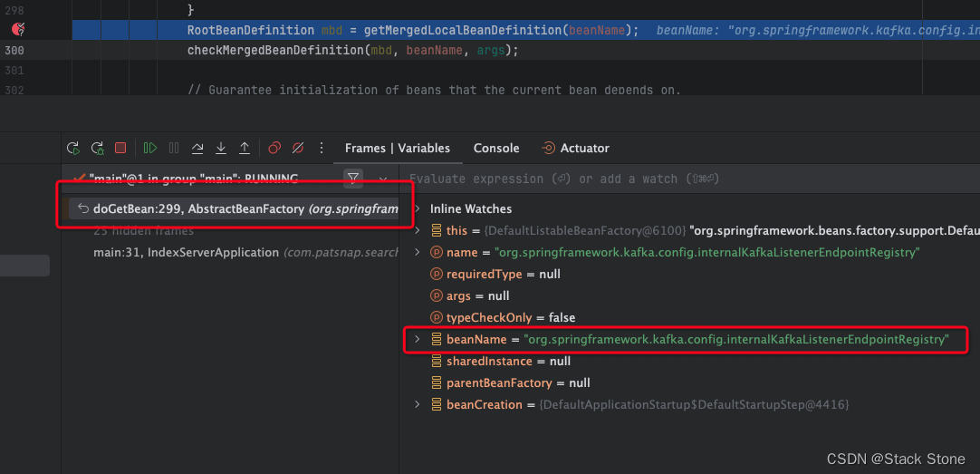This screenshot has height=474, width=980.
Task: Click the Step Into debugger icon
Action: 221,149
